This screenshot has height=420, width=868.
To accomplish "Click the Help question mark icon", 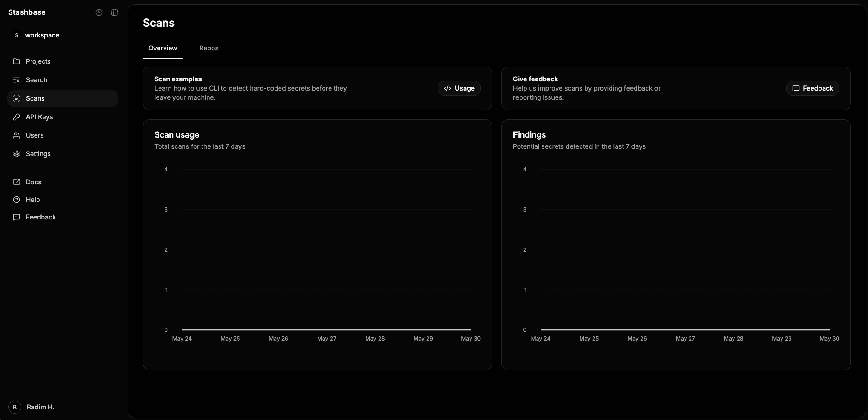I will [17, 200].
